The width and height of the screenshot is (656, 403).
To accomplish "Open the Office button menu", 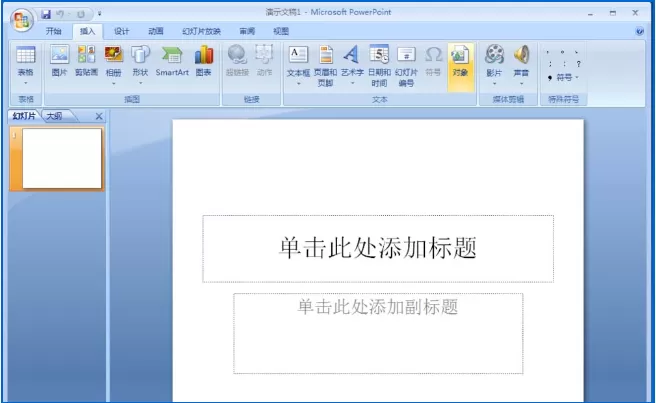I will pyautogui.click(x=22, y=19).
